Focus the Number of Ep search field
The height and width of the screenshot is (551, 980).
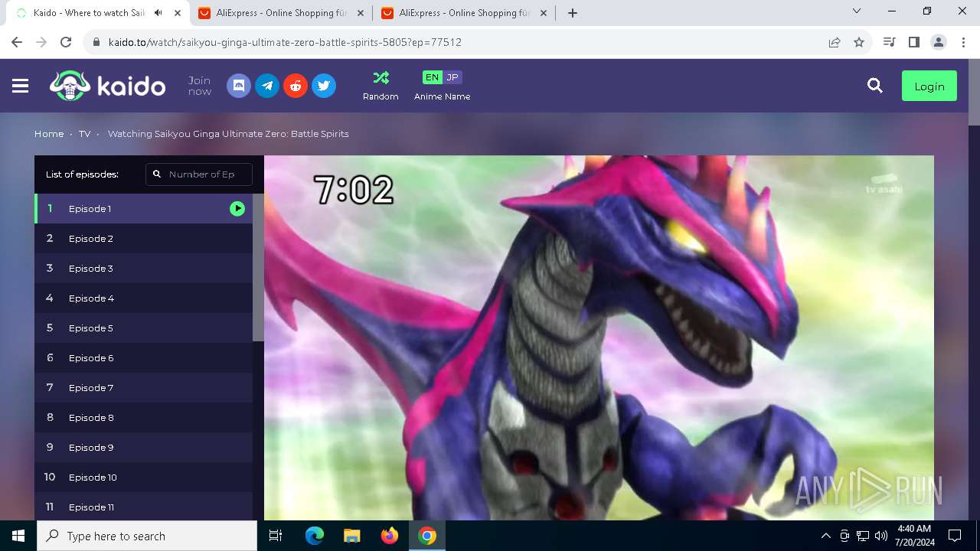(199, 174)
